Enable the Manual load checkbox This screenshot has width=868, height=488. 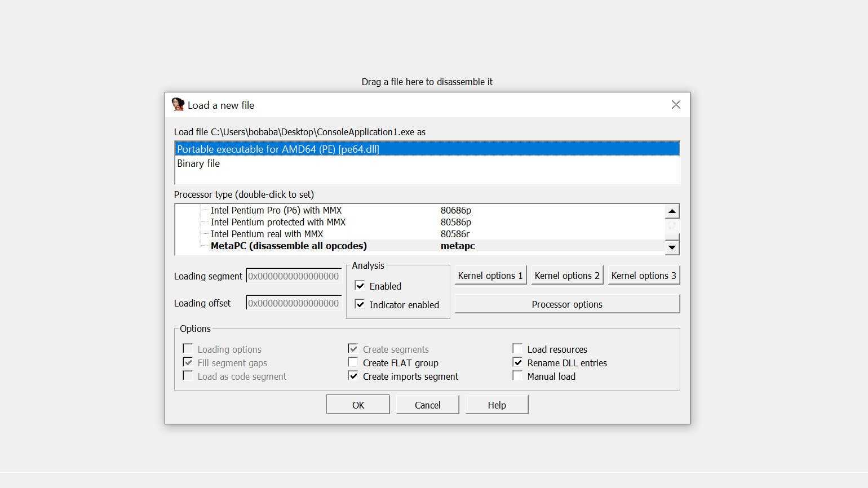(517, 376)
